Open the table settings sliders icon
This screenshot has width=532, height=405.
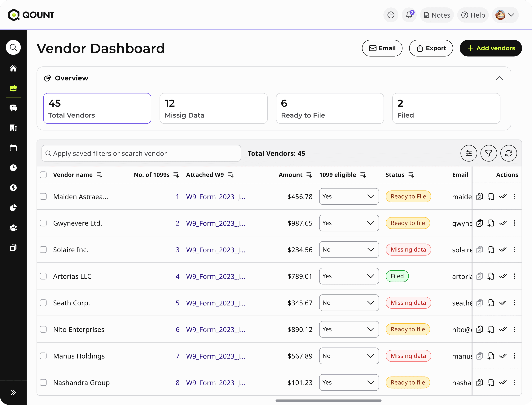point(468,153)
